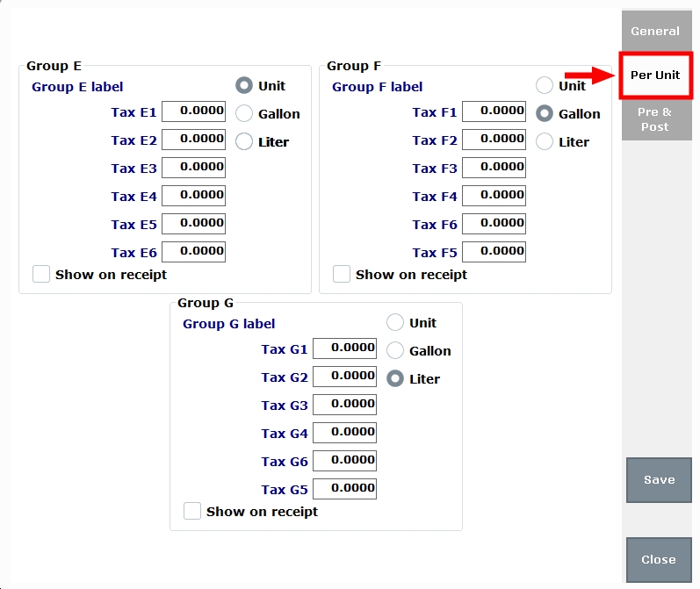The image size is (700, 589).
Task: Click the Group E label text
Action: (x=77, y=87)
